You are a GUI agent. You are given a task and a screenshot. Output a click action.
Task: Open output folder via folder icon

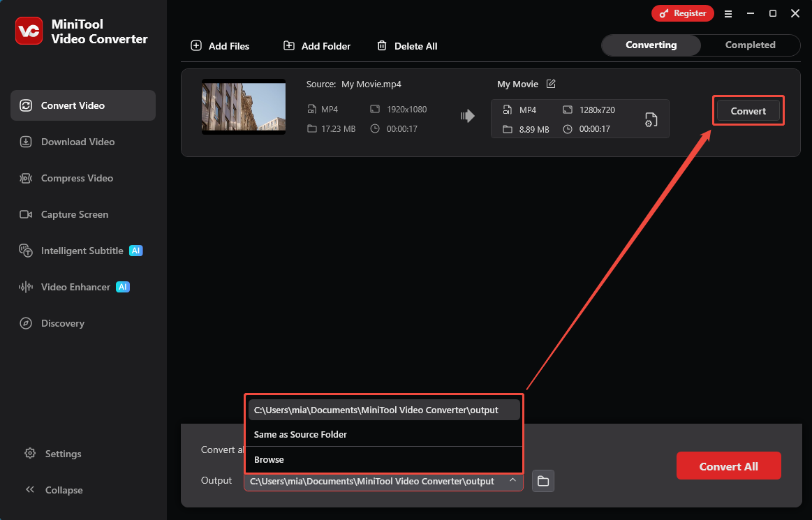click(x=543, y=481)
